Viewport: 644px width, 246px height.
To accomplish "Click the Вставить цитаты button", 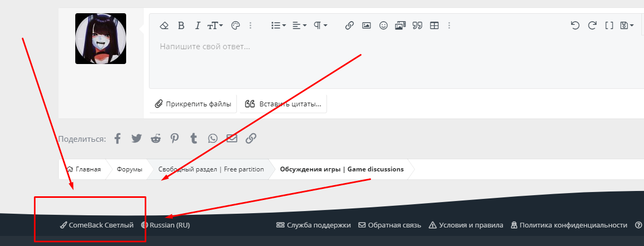I will point(283,104).
